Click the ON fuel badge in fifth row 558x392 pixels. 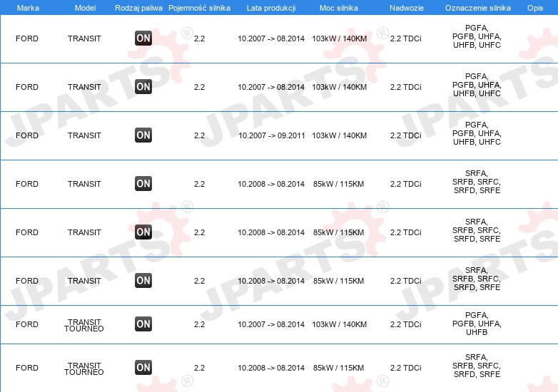click(143, 232)
